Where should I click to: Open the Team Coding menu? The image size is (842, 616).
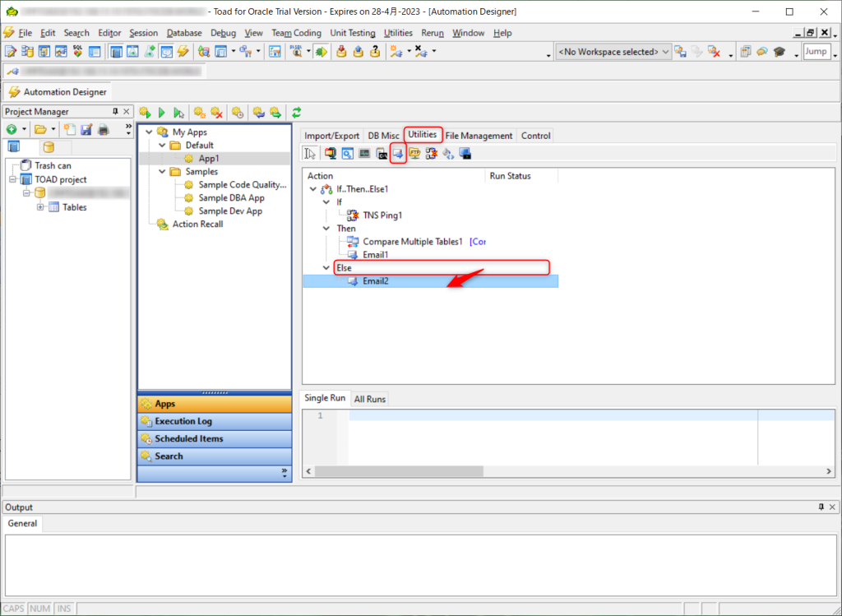pyautogui.click(x=296, y=33)
